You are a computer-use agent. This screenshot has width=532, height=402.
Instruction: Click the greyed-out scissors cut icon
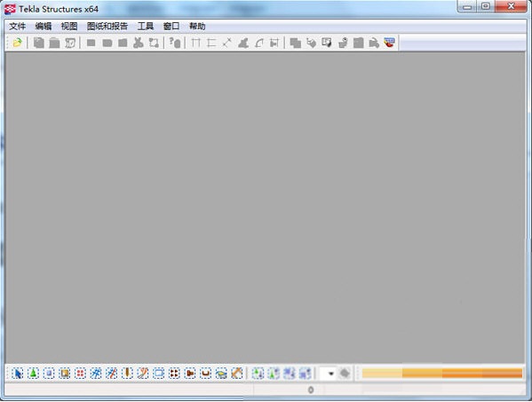(138, 43)
